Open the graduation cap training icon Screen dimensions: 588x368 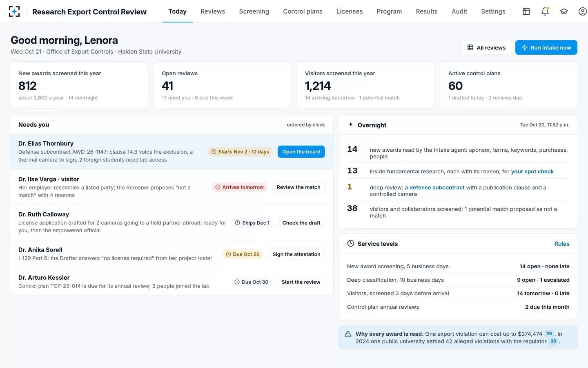point(564,11)
